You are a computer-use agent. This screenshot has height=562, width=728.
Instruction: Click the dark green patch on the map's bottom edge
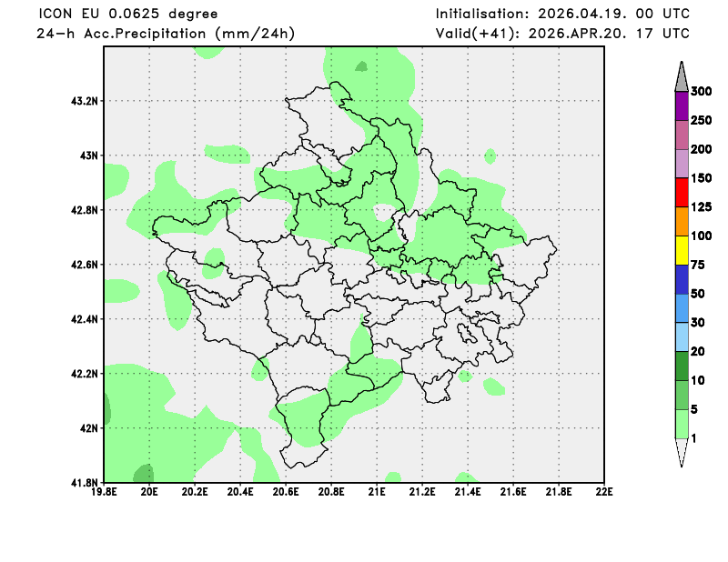144,474
